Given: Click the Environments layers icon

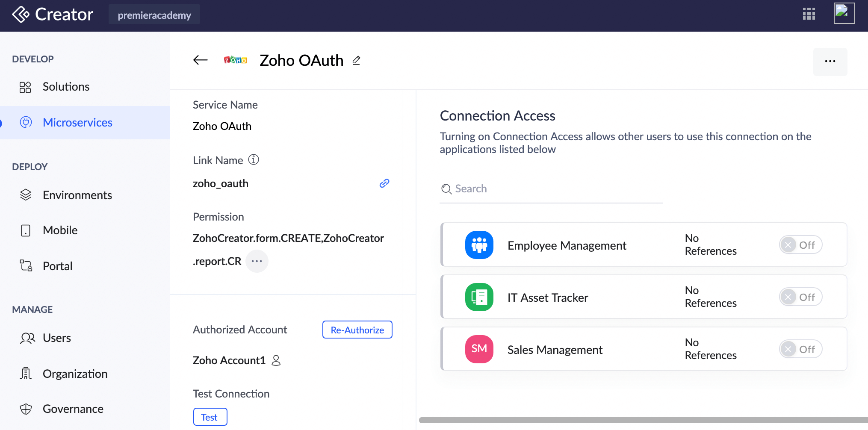Looking at the screenshot, I should point(26,195).
